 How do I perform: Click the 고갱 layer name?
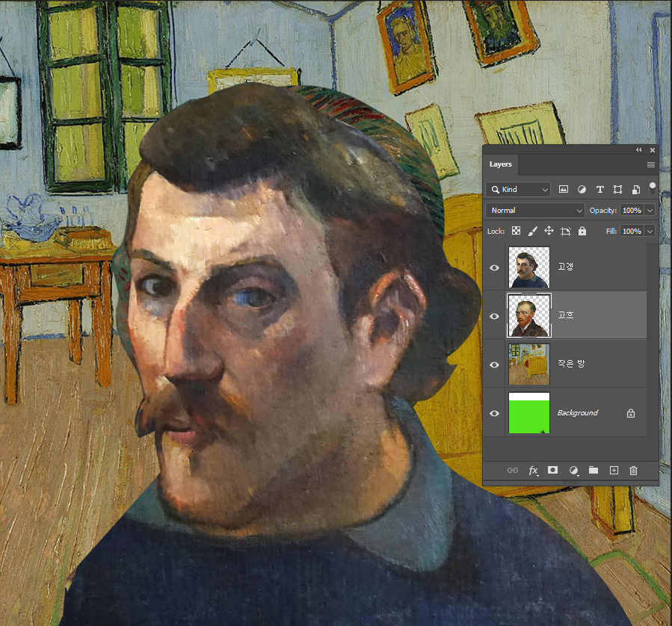coord(565,267)
